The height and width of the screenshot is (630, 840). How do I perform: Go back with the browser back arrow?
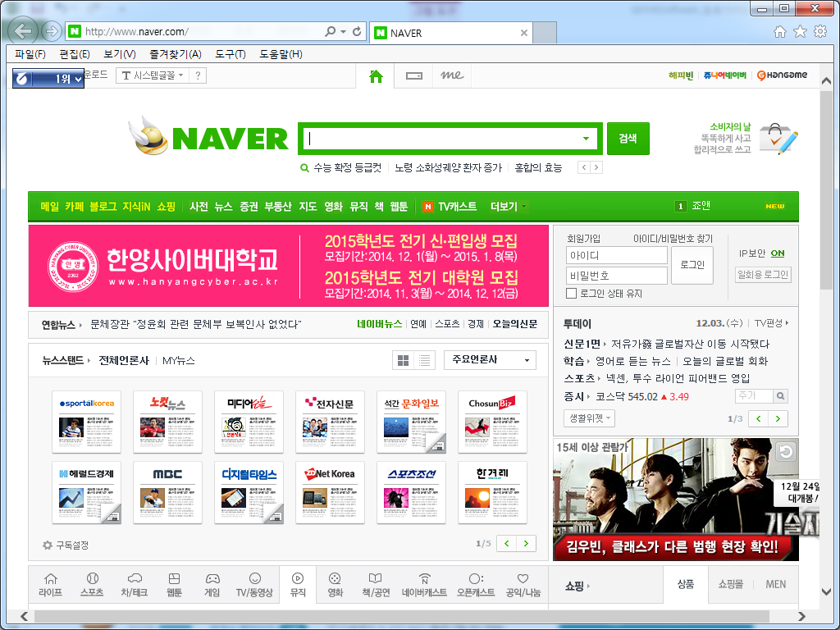tap(23, 31)
